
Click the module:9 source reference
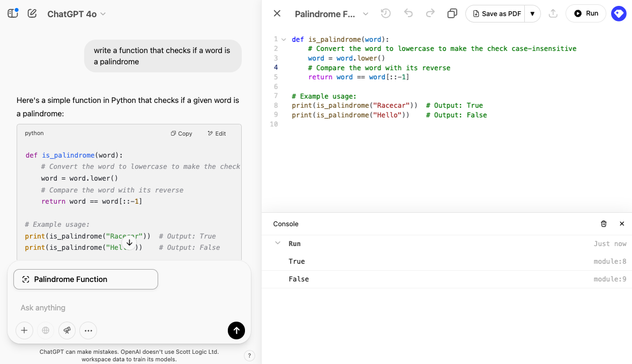(610, 279)
